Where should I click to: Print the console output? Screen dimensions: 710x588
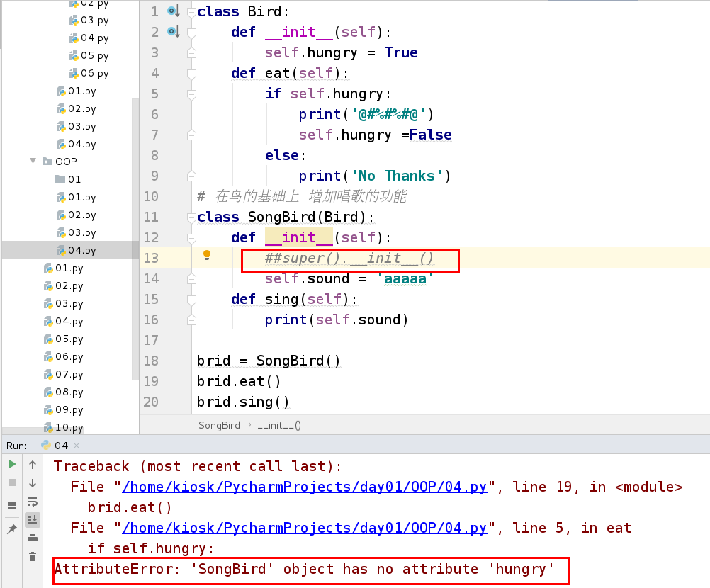tap(33, 538)
